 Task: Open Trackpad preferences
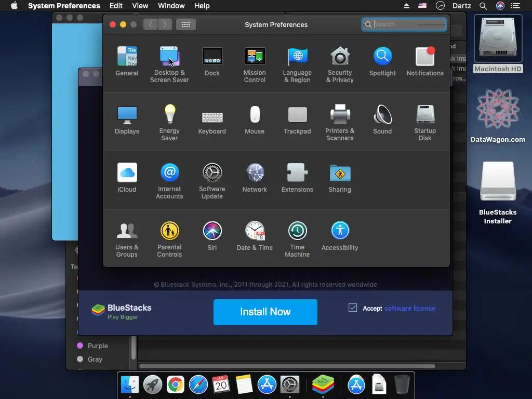[x=297, y=119]
